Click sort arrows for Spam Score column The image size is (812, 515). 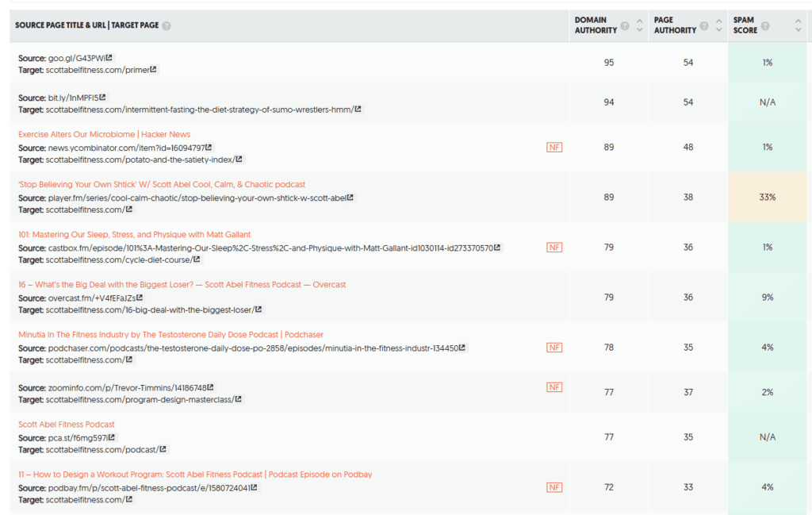pos(798,26)
